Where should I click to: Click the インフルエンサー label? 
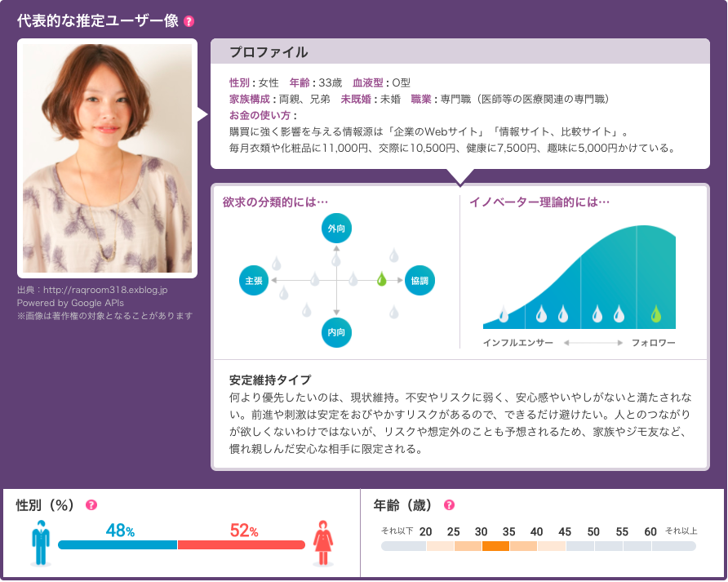pyautogui.click(x=518, y=343)
